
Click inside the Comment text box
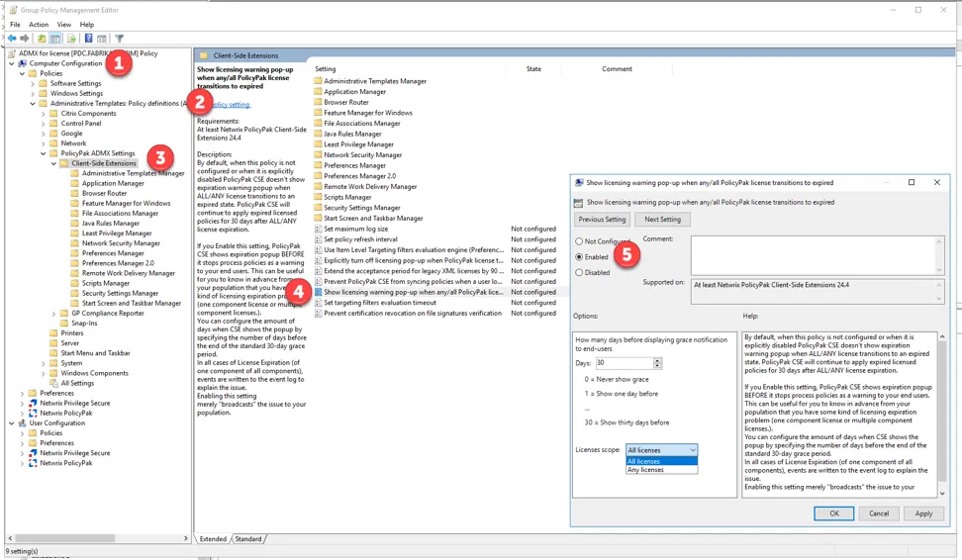point(817,254)
